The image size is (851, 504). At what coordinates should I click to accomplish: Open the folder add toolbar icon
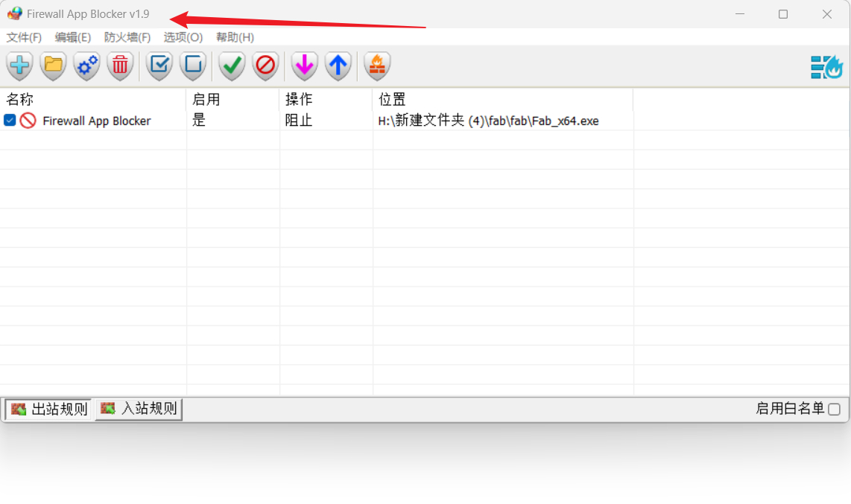click(x=53, y=66)
